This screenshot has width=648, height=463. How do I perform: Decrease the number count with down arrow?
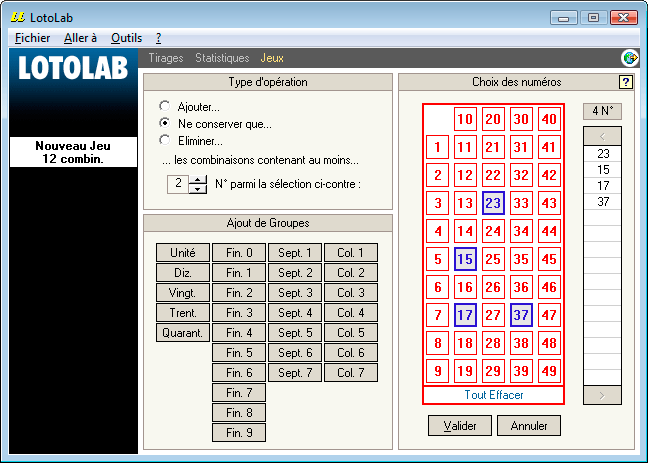pos(198,189)
